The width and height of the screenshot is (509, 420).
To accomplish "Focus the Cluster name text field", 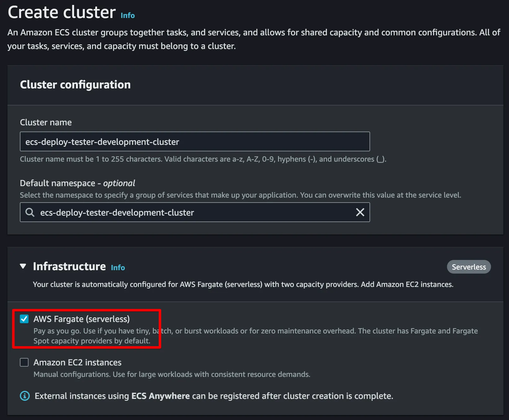I will click(x=195, y=142).
